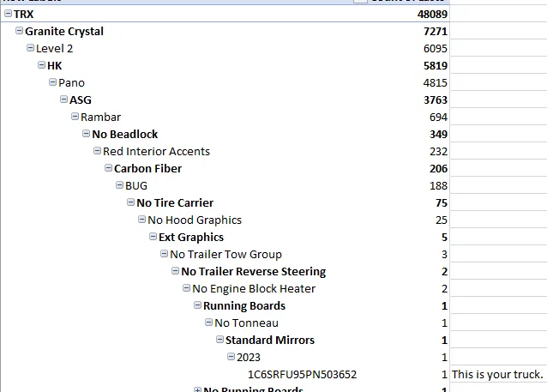Image resolution: width=547 pixels, height=392 pixels.
Task: Collapse the No Tire Carrier group
Action: [x=131, y=202]
